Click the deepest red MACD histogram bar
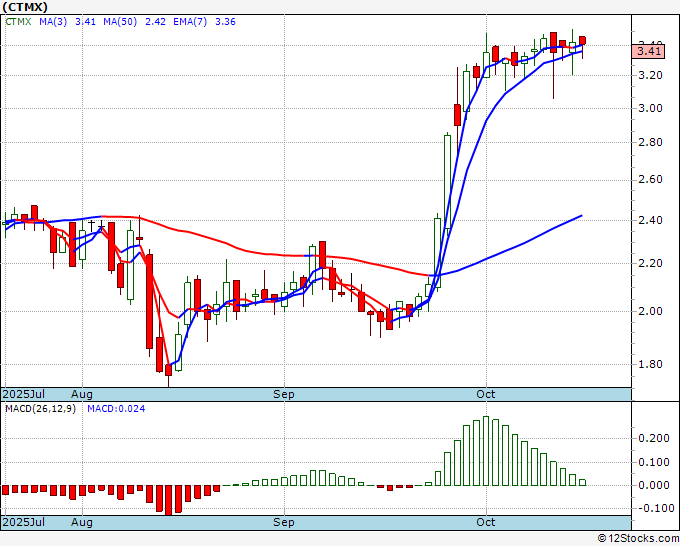This screenshot has height=546, width=680. pos(169,500)
